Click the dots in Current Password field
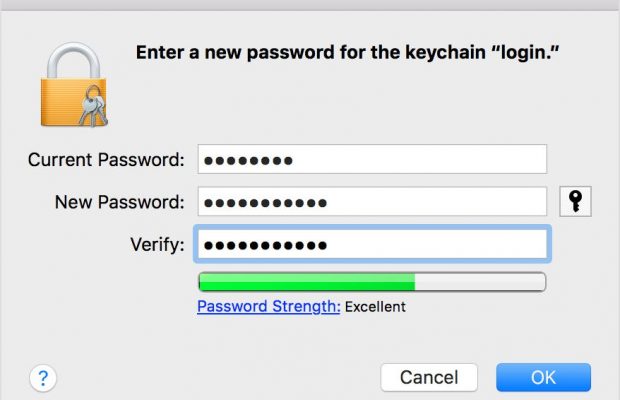This screenshot has height=400, width=620. [x=248, y=159]
